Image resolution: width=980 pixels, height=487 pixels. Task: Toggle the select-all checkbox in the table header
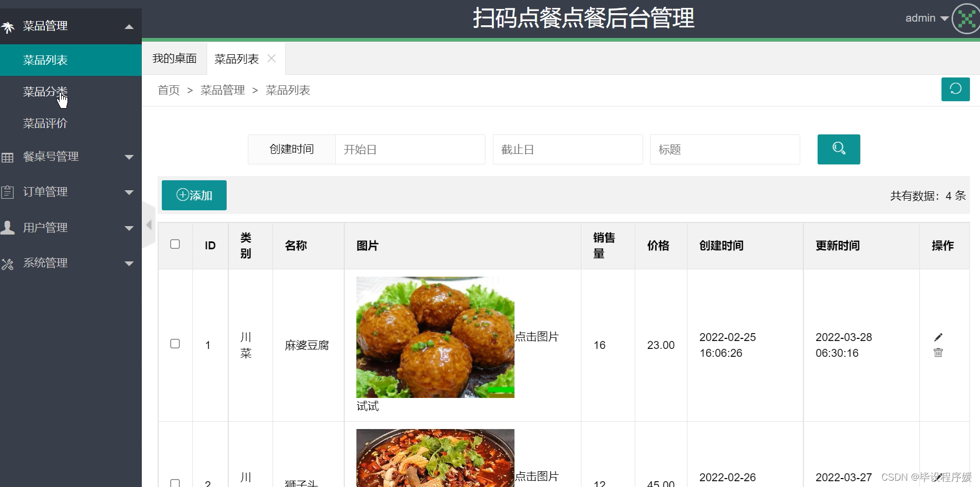pyautogui.click(x=175, y=244)
